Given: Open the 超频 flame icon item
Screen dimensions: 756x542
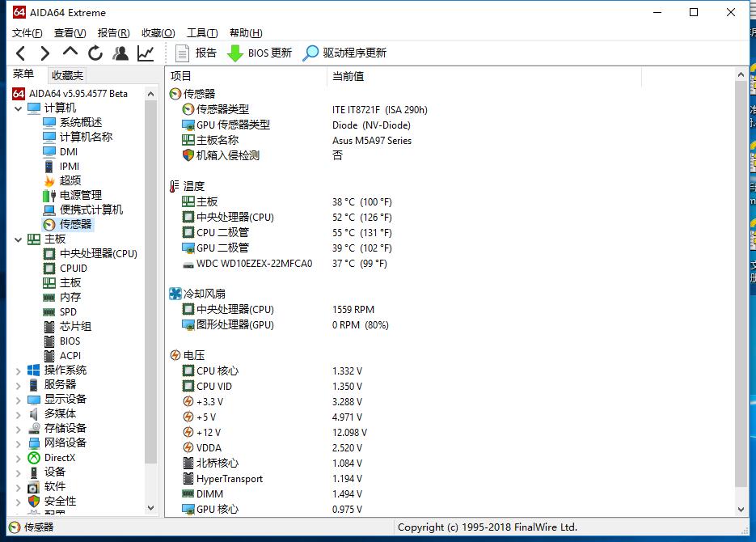Looking at the screenshot, I should pos(62,181).
